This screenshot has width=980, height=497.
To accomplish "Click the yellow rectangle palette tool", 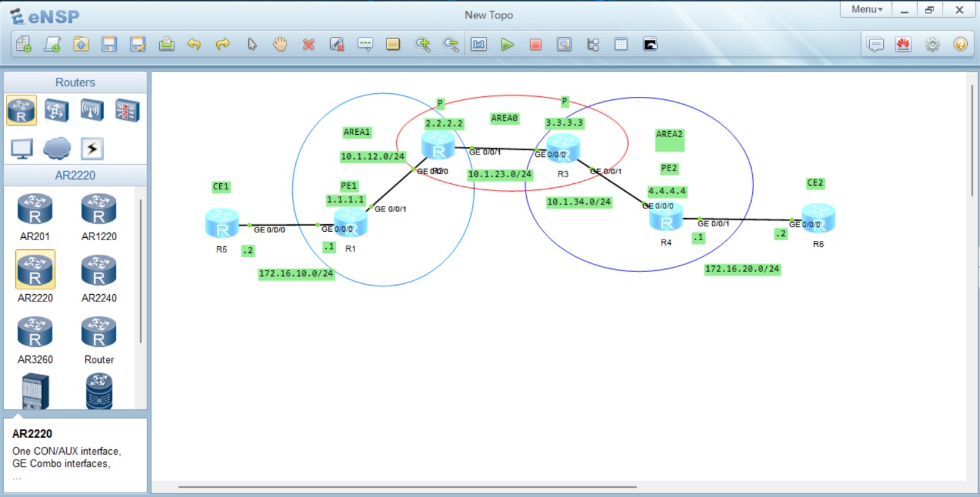I will click(393, 44).
